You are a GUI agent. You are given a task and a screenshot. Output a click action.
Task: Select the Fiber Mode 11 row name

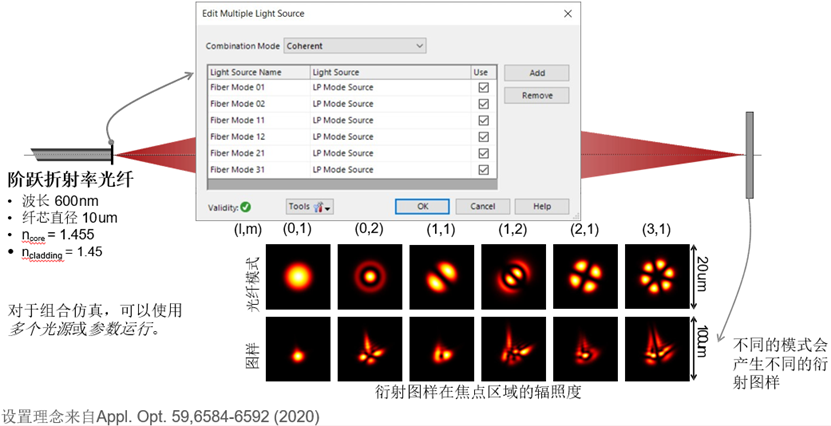[237, 120]
